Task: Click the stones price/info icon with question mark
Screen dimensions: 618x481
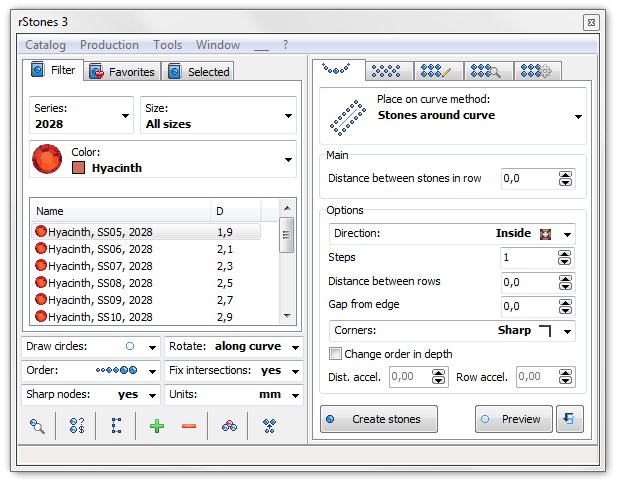Action: (x=77, y=426)
